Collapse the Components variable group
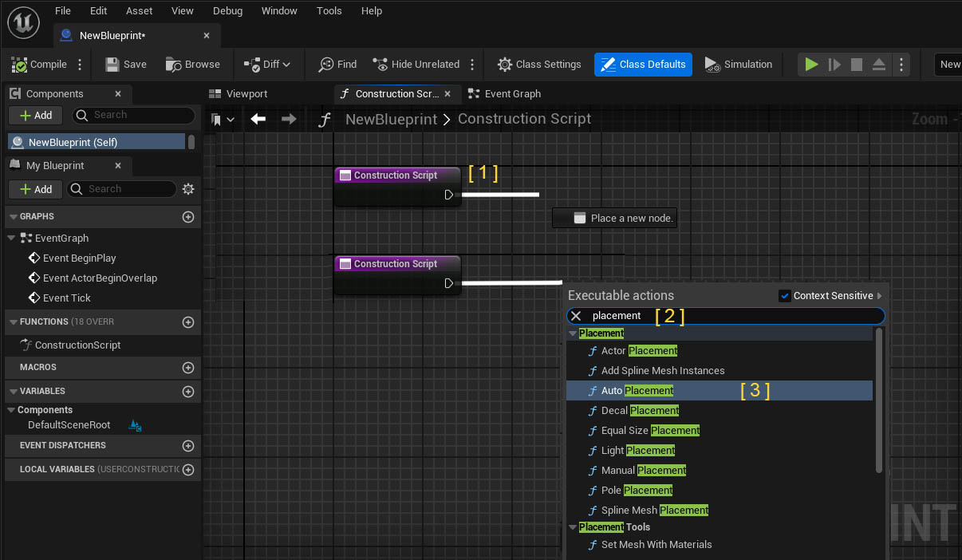 point(11,409)
